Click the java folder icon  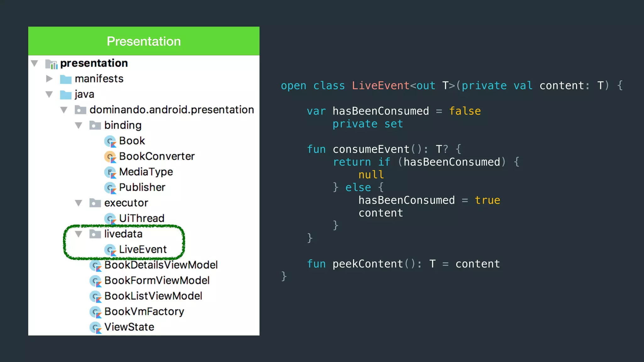click(66, 95)
